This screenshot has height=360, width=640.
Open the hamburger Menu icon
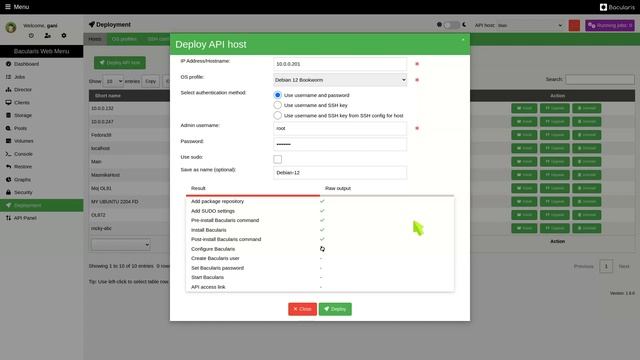click(x=7, y=7)
